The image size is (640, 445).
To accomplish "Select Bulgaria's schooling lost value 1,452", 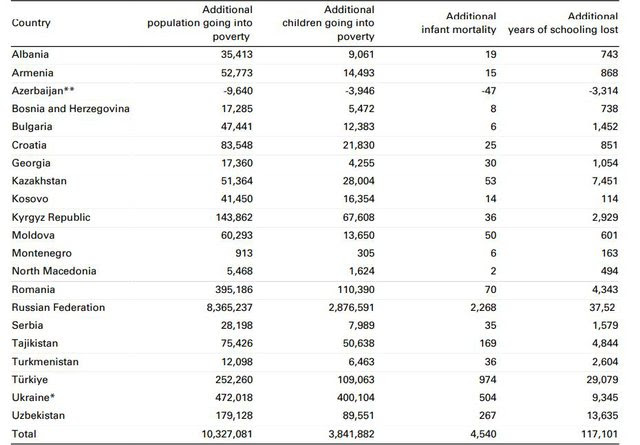I will pos(605,127).
